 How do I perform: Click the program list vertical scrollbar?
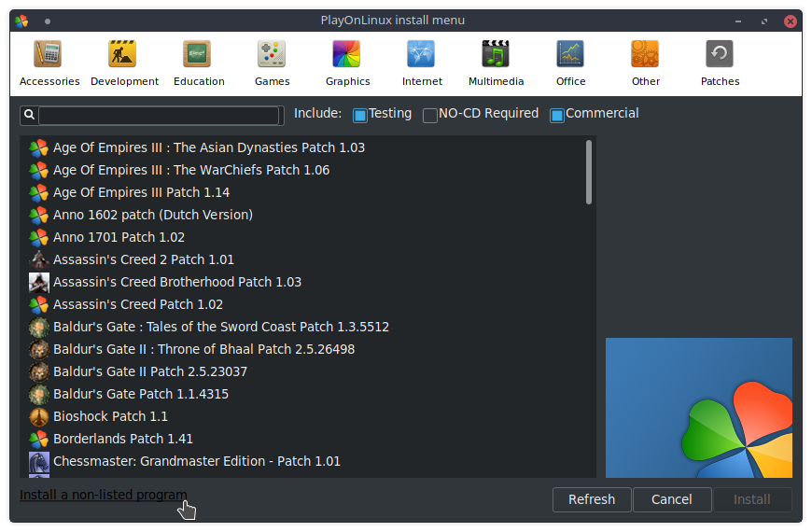589,172
